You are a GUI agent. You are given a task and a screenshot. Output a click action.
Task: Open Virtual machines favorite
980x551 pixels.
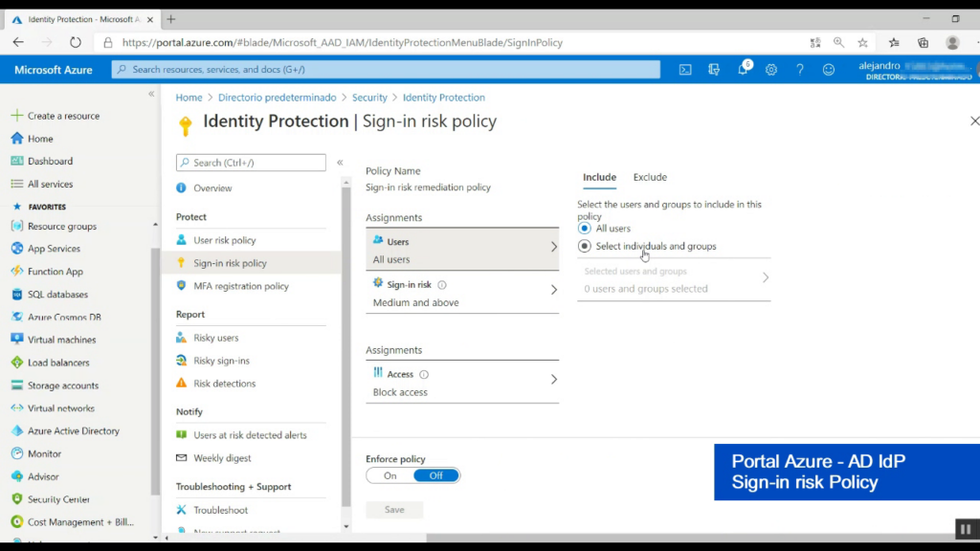pyautogui.click(x=54, y=340)
